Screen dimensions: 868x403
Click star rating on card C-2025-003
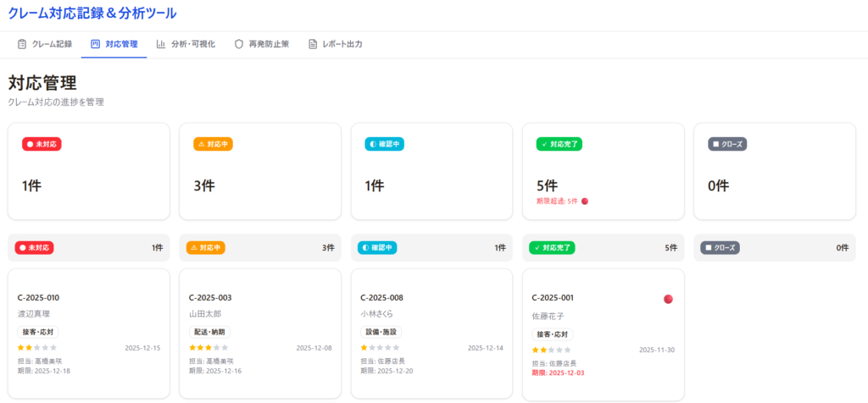(209, 348)
